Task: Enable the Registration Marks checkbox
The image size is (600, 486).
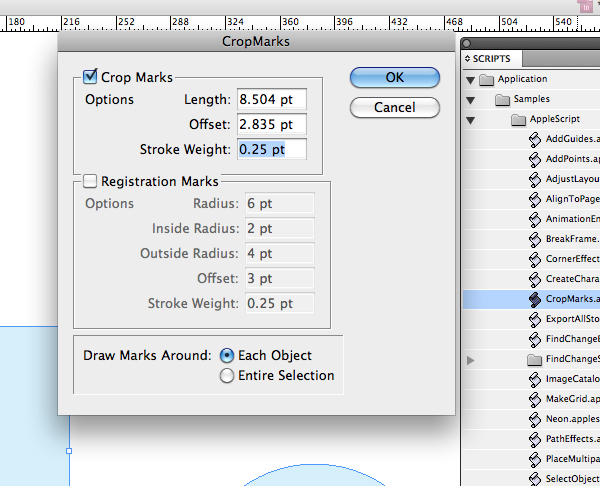Action: pos(90,181)
